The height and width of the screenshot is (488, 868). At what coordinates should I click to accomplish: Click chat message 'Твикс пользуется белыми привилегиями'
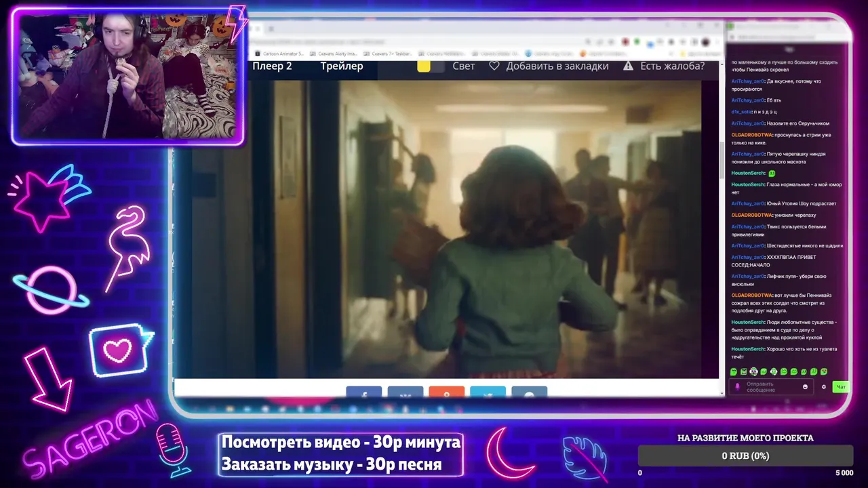point(778,230)
